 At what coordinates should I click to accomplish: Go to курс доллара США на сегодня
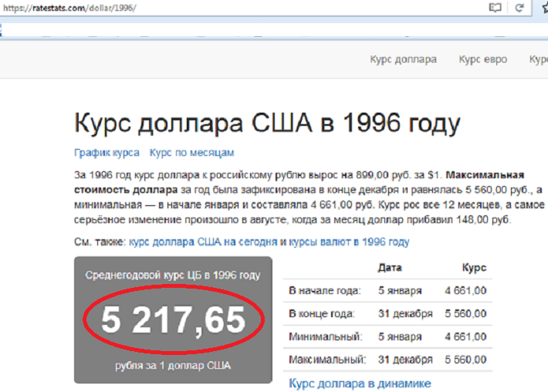click(203, 242)
